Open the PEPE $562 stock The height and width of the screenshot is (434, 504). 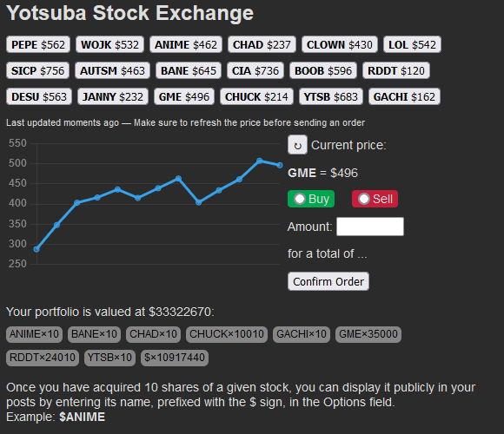[x=38, y=44]
